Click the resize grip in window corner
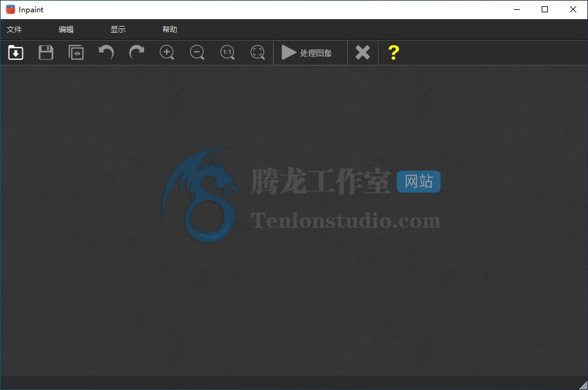Viewport: 588px width, 390px height. coord(583,385)
